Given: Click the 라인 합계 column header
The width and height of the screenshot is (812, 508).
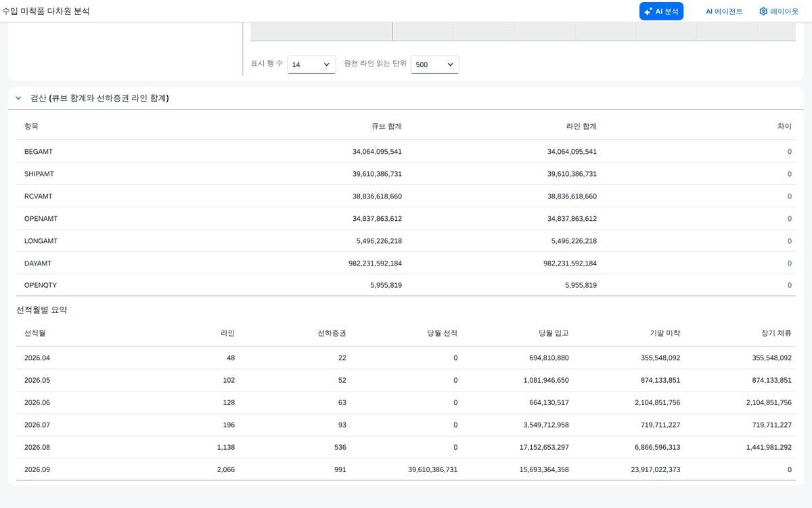Looking at the screenshot, I should click(581, 127).
